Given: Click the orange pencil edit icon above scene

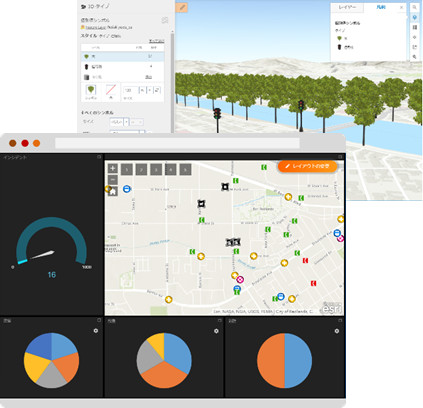Looking at the screenshot, I should coord(182,7).
